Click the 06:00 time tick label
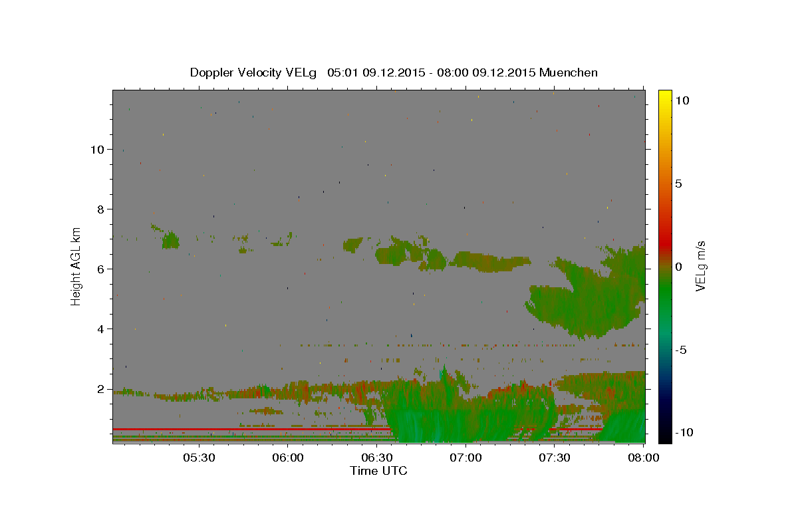Screen dimensions: 798x532 point(288,458)
